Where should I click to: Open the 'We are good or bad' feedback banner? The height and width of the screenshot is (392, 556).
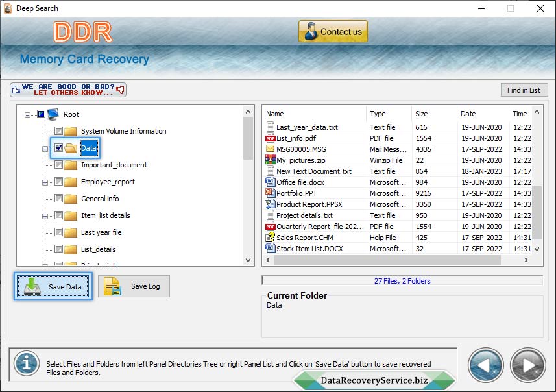[x=68, y=90]
